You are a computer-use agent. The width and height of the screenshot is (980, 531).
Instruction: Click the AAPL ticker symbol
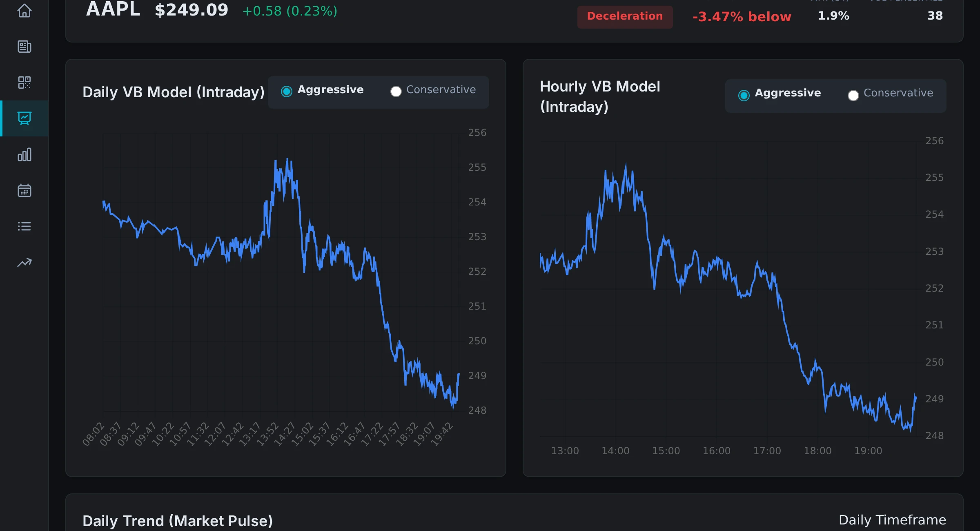tap(113, 9)
